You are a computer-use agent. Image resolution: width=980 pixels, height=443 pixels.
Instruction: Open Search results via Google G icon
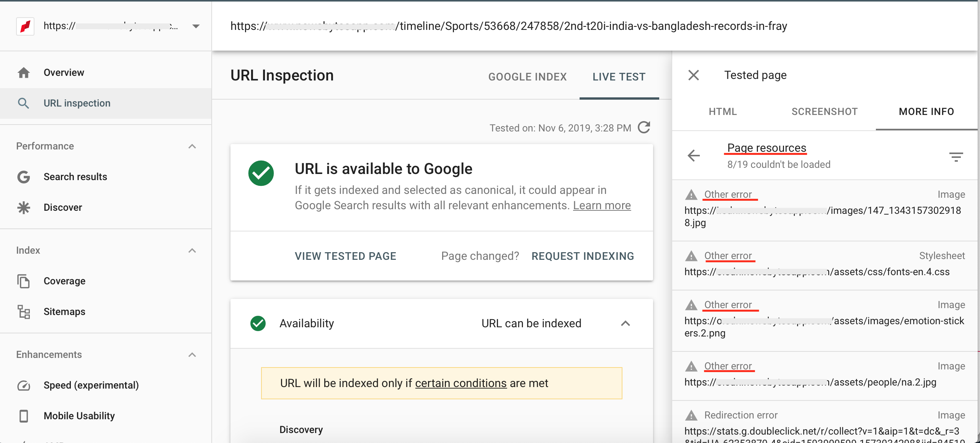[x=24, y=177]
